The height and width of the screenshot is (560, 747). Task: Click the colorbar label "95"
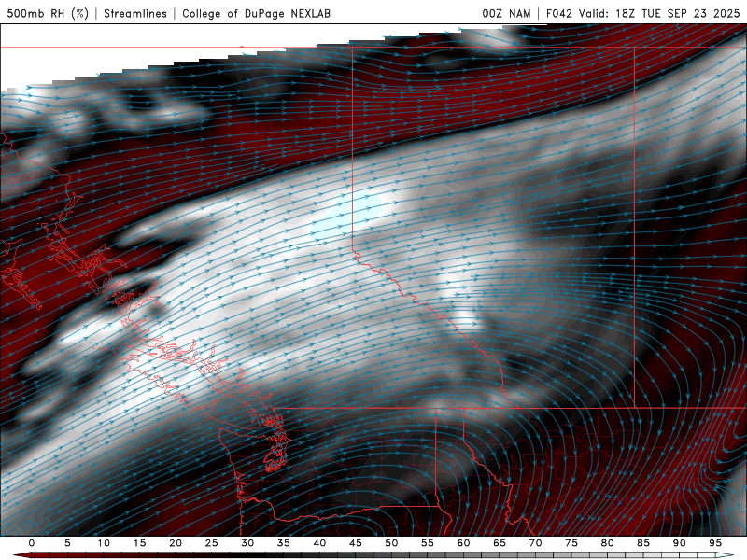click(715, 543)
